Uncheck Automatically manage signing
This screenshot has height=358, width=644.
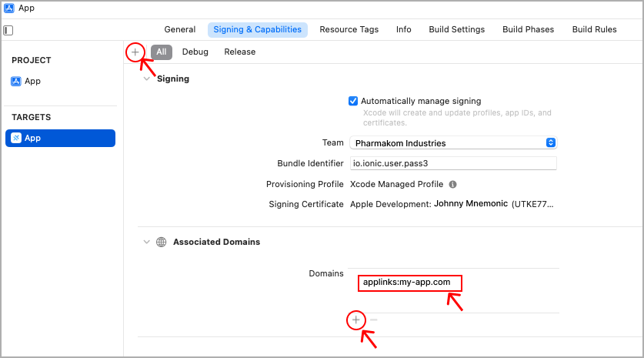pyautogui.click(x=353, y=101)
